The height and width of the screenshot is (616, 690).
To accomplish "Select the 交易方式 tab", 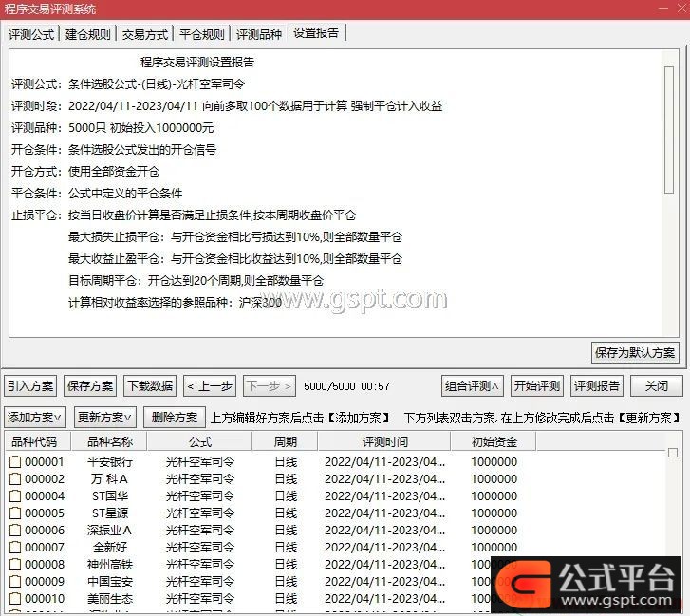I will tap(145, 34).
